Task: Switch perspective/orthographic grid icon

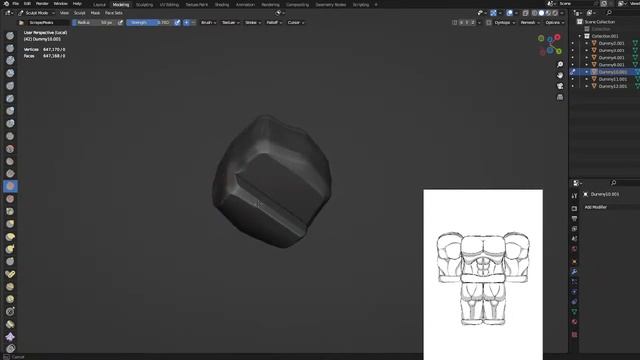Action: (560, 97)
